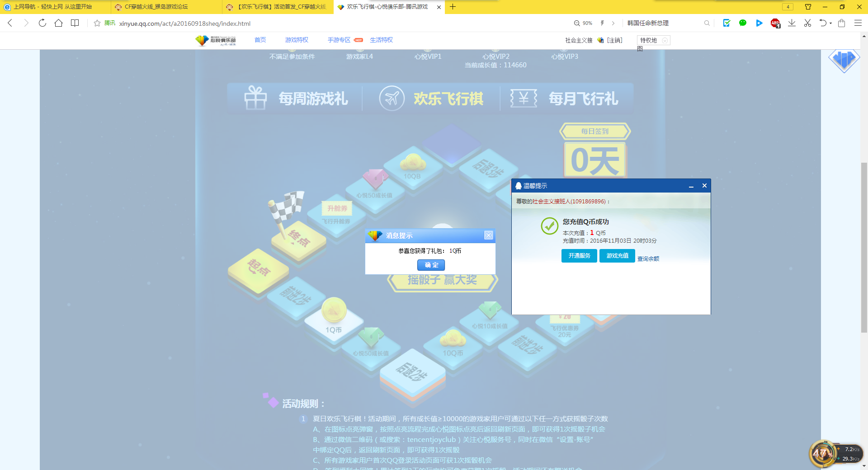Open the blue checklist extension icon
Viewport: 868px width, 470px height.
point(726,23)
